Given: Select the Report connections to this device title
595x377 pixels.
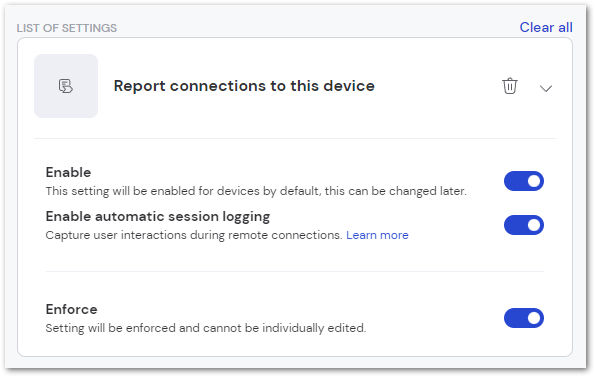Looking at the screenshot, I should pos(244,86).
